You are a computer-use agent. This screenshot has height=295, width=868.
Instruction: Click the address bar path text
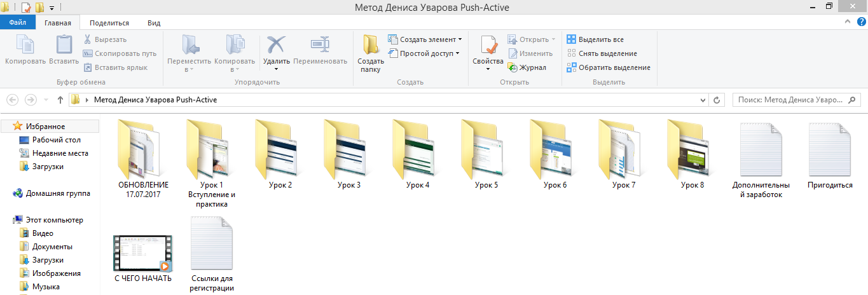pos(156,100)
